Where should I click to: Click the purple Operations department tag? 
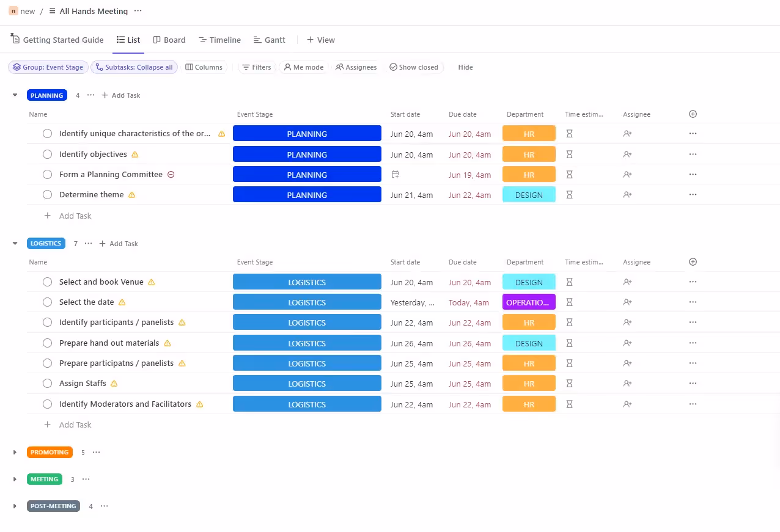[x=529, y=302]
